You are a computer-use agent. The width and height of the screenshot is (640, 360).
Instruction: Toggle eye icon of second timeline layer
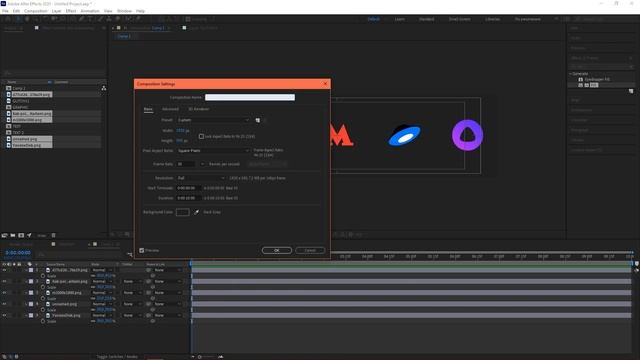pyautogui.click(x=4, y=281)
